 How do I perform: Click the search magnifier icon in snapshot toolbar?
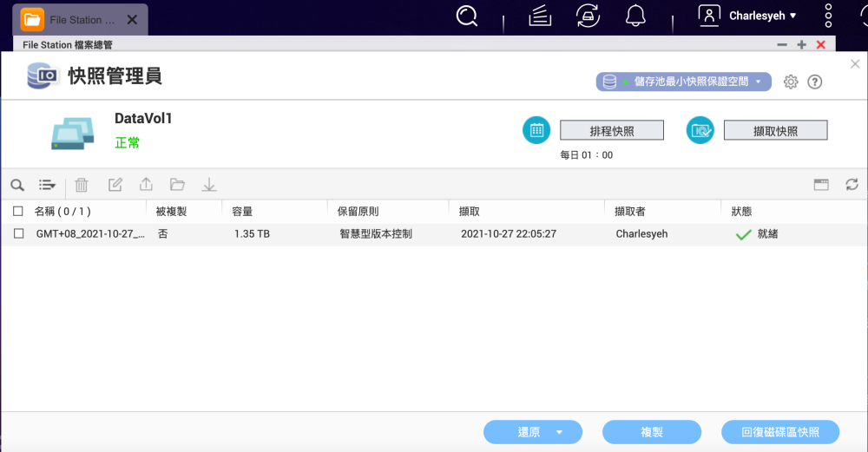tap(17, 185)
